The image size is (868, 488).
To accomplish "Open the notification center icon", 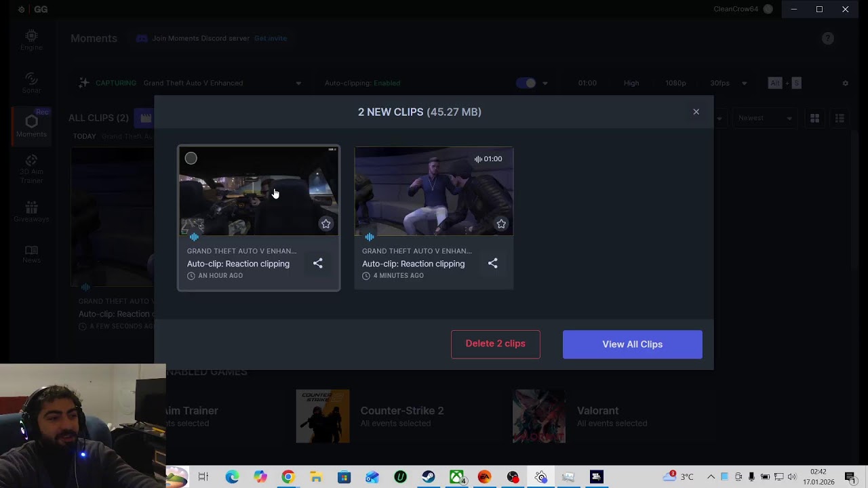I will tap(850, 477).
